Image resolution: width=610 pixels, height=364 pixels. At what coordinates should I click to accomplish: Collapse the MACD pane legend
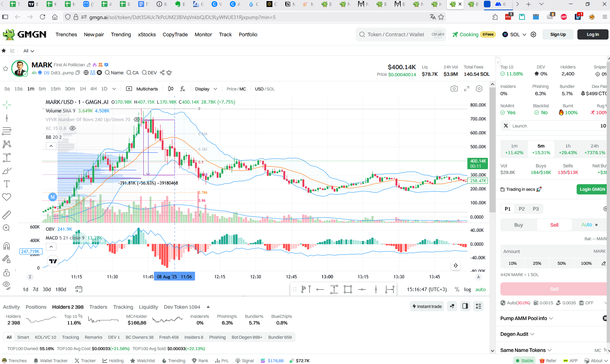click(51, 246)
